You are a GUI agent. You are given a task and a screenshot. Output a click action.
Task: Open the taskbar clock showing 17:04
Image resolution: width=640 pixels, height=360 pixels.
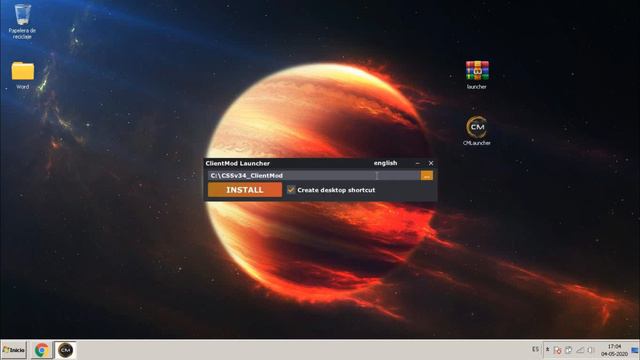[614, 350]
